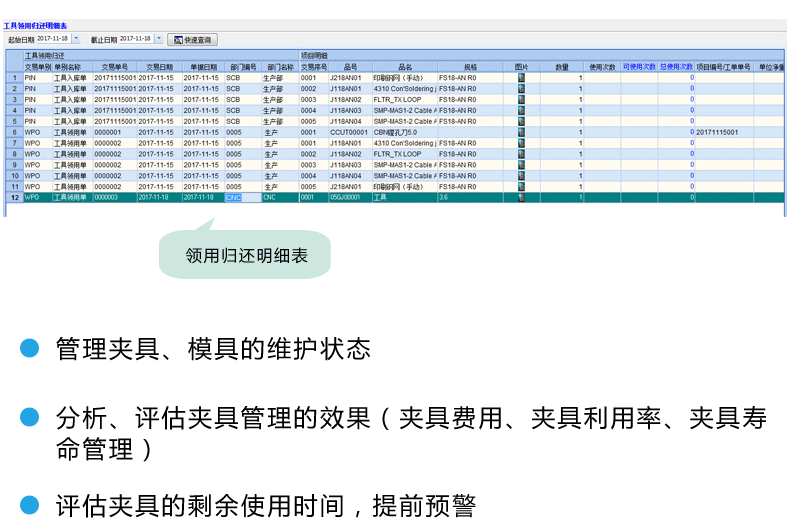Image resolution: width=790 pixels, height=532 pixels.
Task: Click the 总使用次数 column header
Action: pyautogui.click(x=676, y=67)
